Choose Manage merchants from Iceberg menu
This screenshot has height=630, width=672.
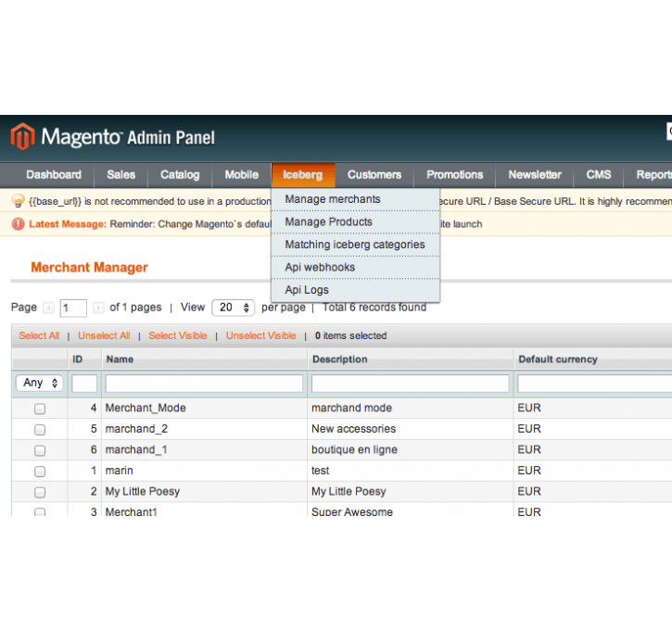point(355,199)
